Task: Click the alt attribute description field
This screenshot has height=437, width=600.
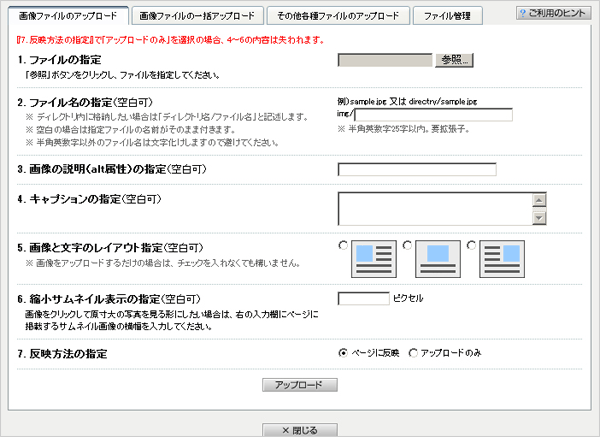Action: (x=417, y=170)
